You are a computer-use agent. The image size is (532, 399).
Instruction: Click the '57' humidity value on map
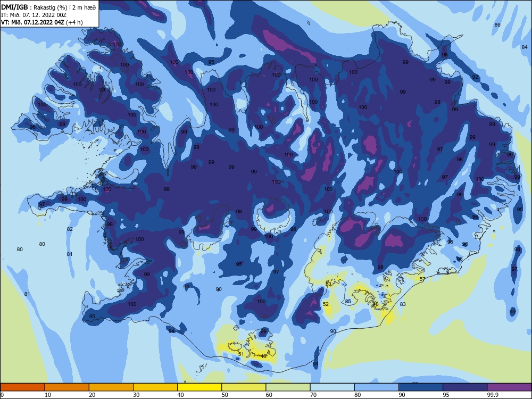point(422,279)
